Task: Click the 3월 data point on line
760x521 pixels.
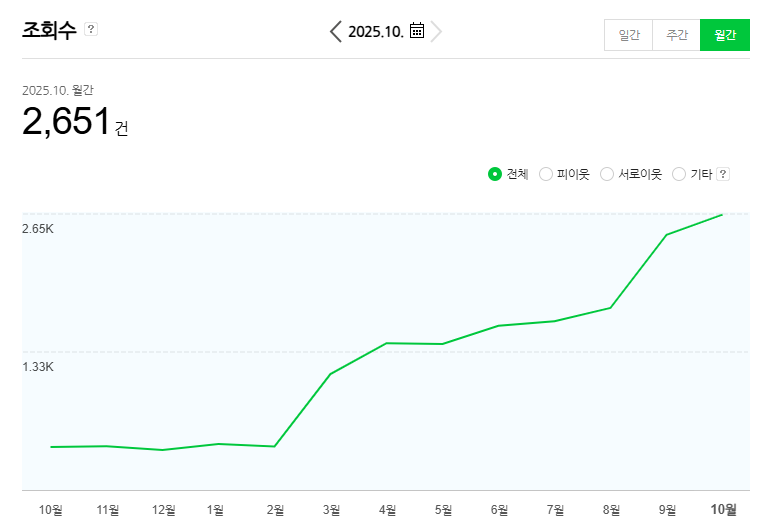Action: pos(330,374)
